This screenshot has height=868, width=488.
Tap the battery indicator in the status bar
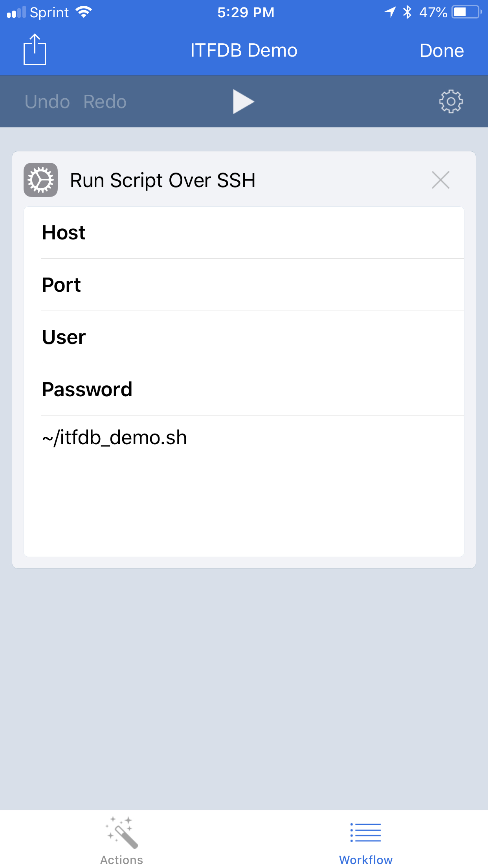click(465, 12)
